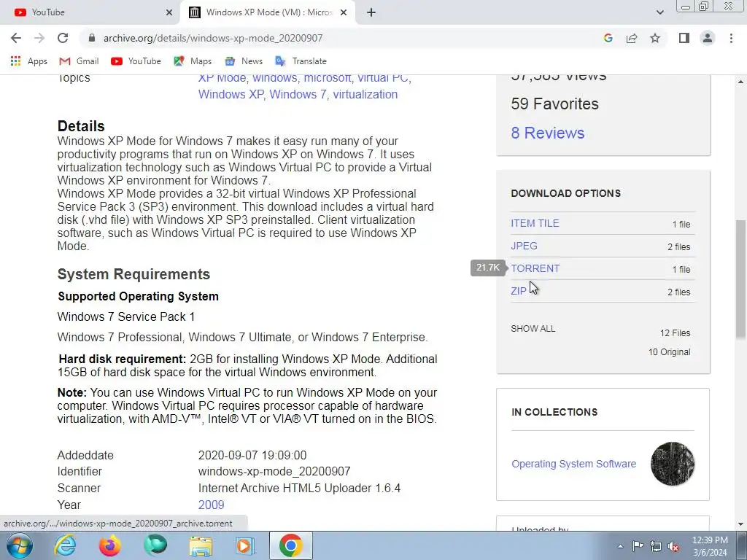Click the '2020-09-07 19:09:00' added date

coord(252,455)
